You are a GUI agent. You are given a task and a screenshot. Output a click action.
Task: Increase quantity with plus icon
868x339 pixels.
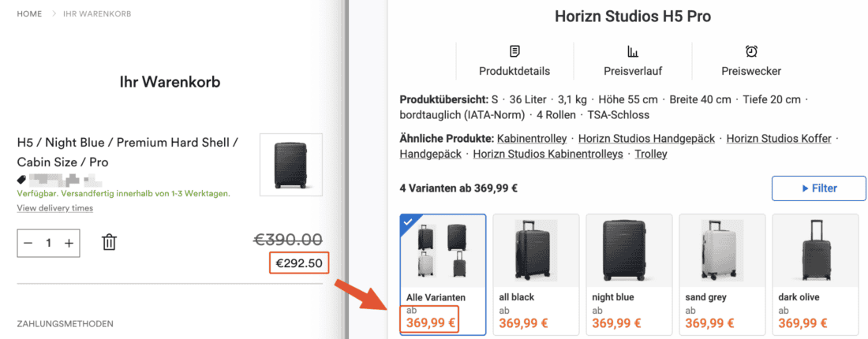tap(69, 244)
